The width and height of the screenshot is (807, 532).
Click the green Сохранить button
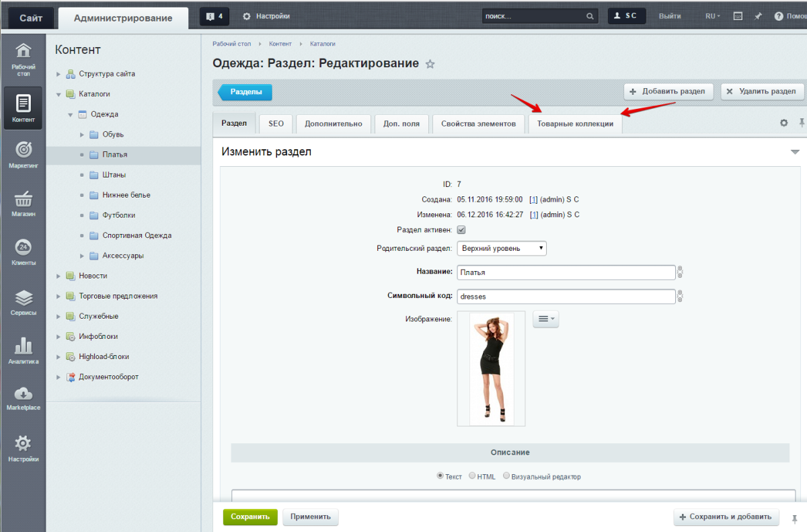(x=250, y=517)
